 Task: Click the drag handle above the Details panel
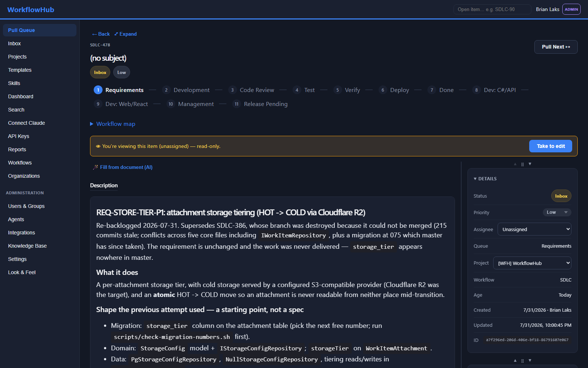[x=523, y=164]
